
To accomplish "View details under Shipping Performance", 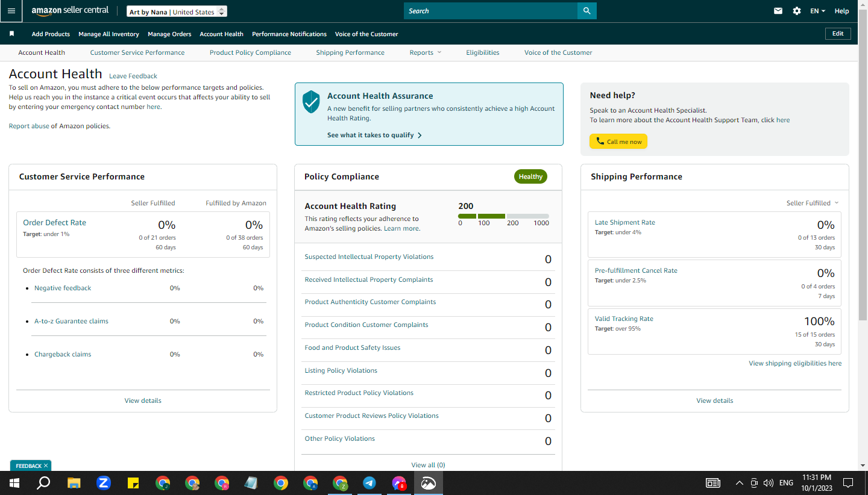I will (715, 400).
